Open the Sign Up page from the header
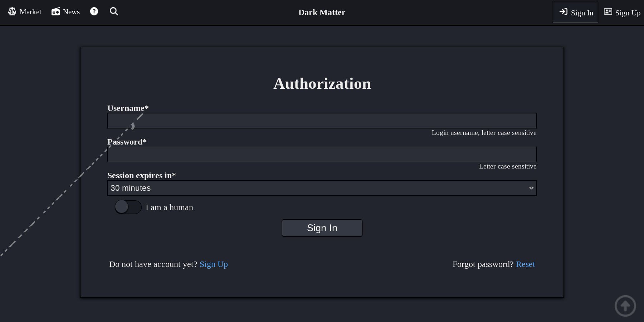 [x=621, y=12]
